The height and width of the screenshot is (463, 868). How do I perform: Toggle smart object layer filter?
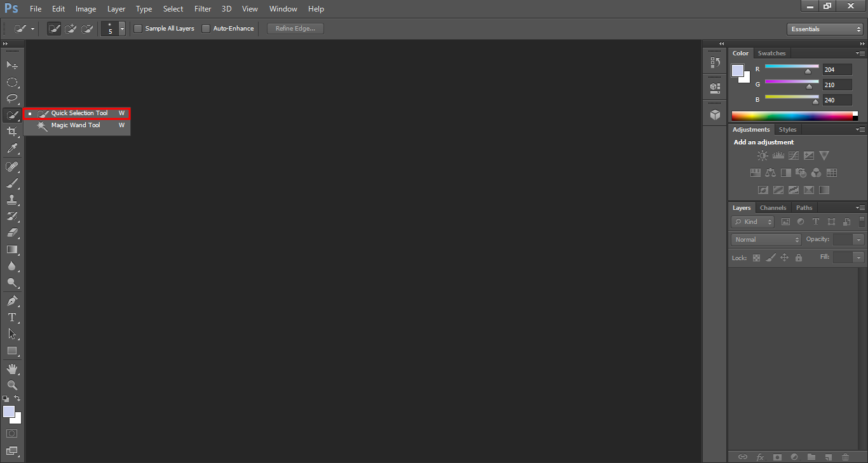coord(846,222)
